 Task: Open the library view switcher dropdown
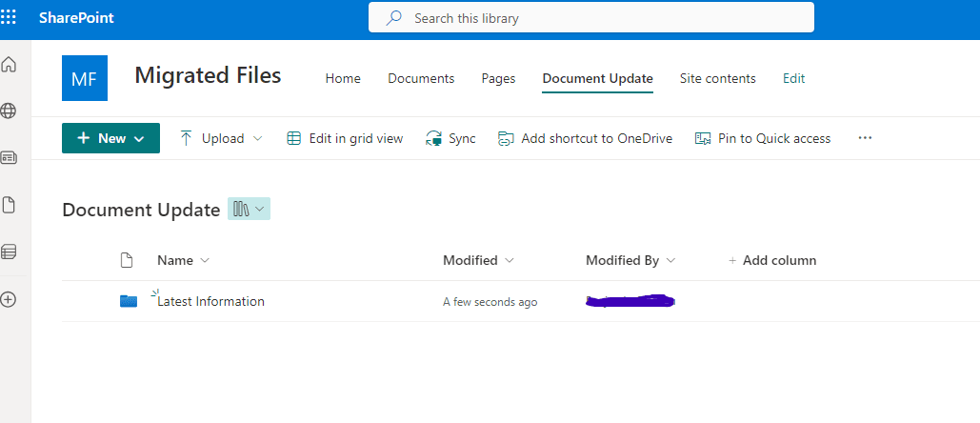pos(249,210)
